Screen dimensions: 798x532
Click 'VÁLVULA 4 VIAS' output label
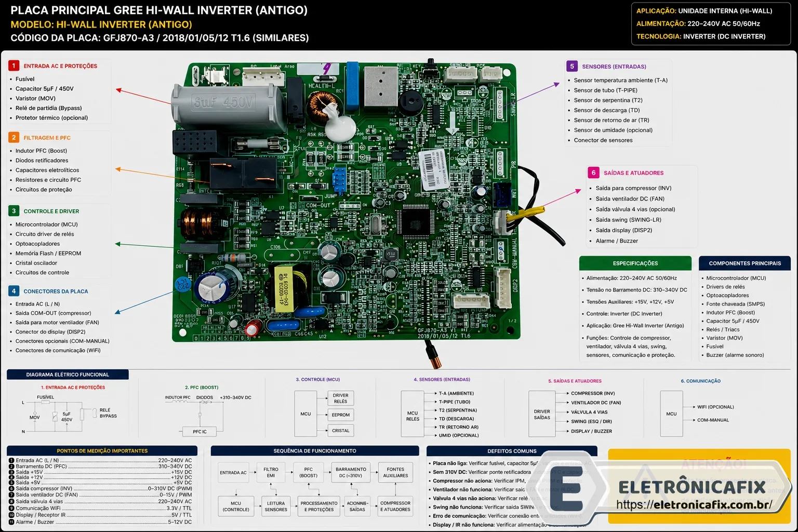coord(589,412)
